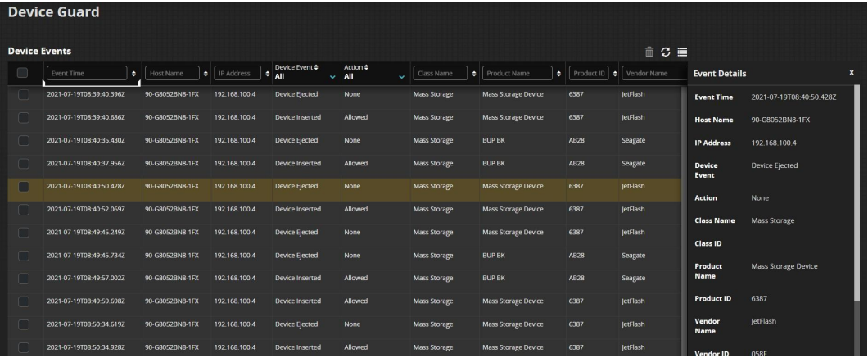Check the row for 08:39:40.686Z event
Image resolution: width=868 pixels, height=358 pixels.
(x=23, y=117)
